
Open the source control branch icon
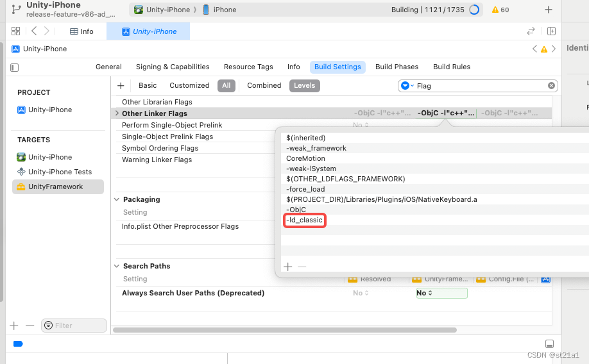coord(16,9)
